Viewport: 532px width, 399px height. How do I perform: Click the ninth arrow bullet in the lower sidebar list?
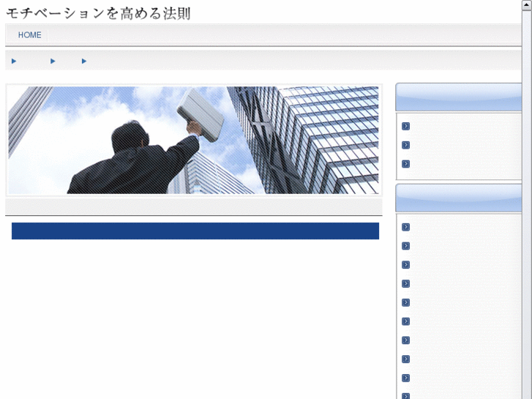tap(405, 378)
